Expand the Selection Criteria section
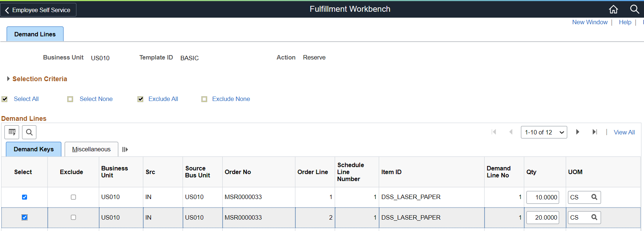644x231 pixels. coord(8,79)
